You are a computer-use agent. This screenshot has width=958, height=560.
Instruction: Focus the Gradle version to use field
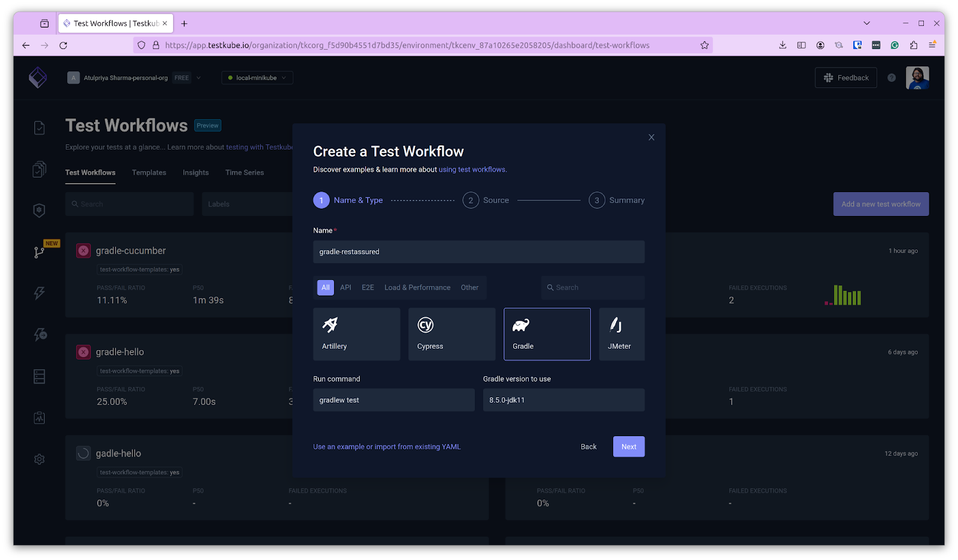click(x=564, y=400)
